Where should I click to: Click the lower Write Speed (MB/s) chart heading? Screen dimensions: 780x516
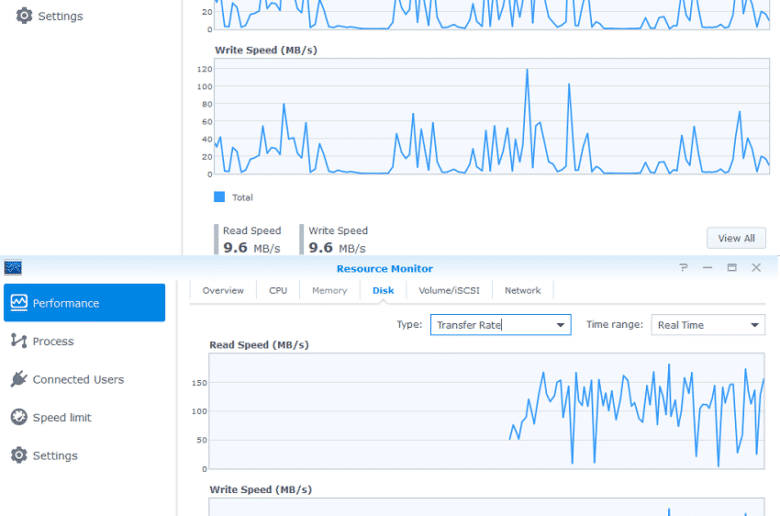261,490
